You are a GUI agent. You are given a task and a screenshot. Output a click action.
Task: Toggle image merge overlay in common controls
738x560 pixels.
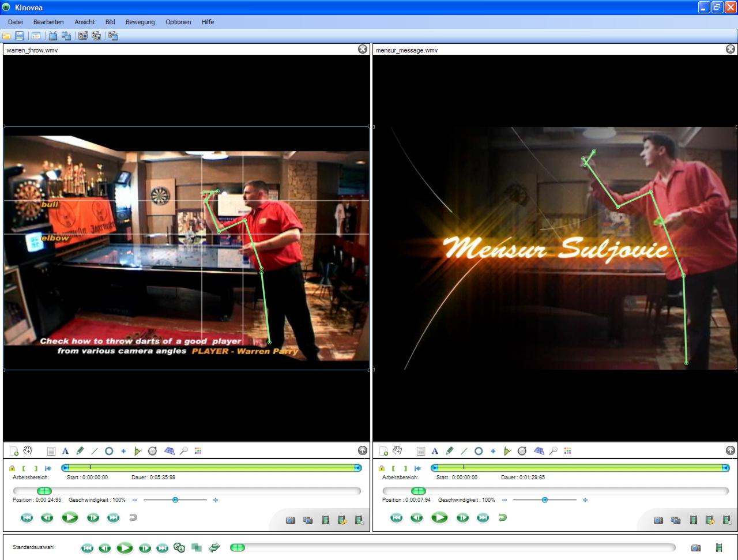coord(196,548)
